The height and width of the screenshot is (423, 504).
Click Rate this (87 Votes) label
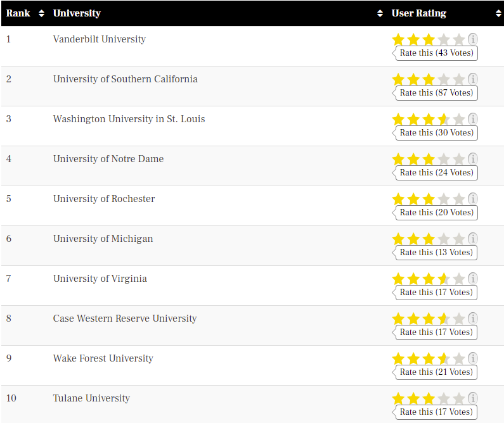click(436, 93)
